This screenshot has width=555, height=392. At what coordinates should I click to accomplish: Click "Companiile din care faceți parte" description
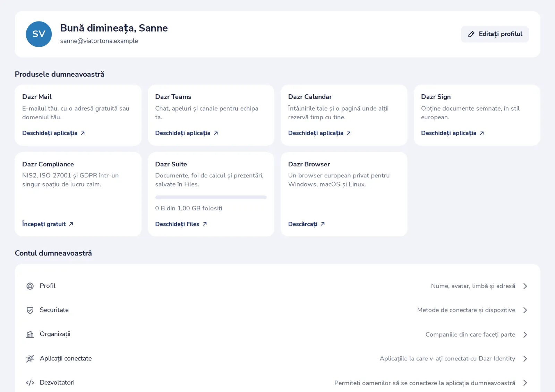pos(470,334)
